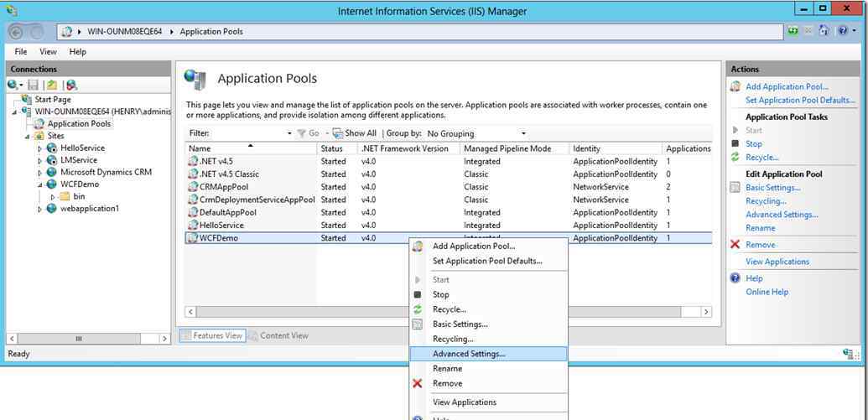Viewport: 868px width, 420px height.
Task: Click the Help icon in Actions pane
Action: click(735, 278)
